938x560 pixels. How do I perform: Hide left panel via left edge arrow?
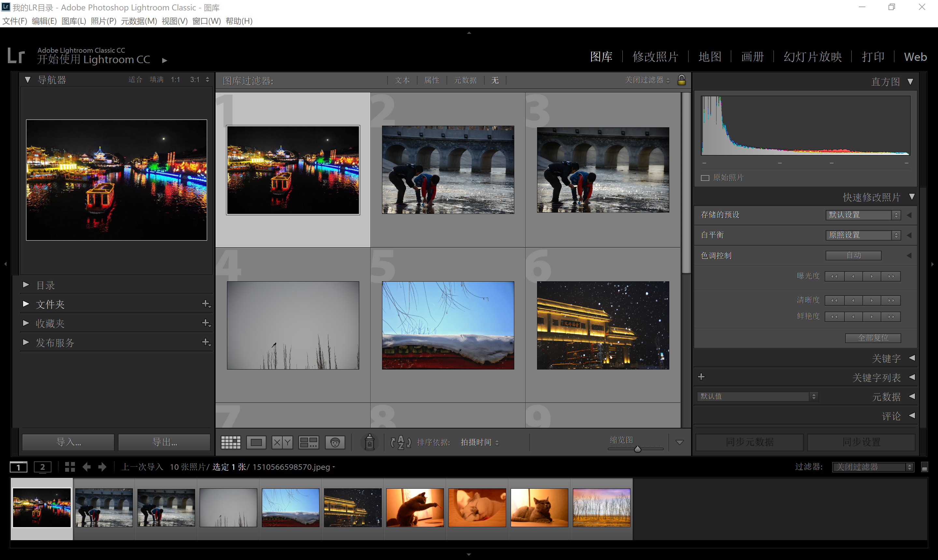(5, 264)
